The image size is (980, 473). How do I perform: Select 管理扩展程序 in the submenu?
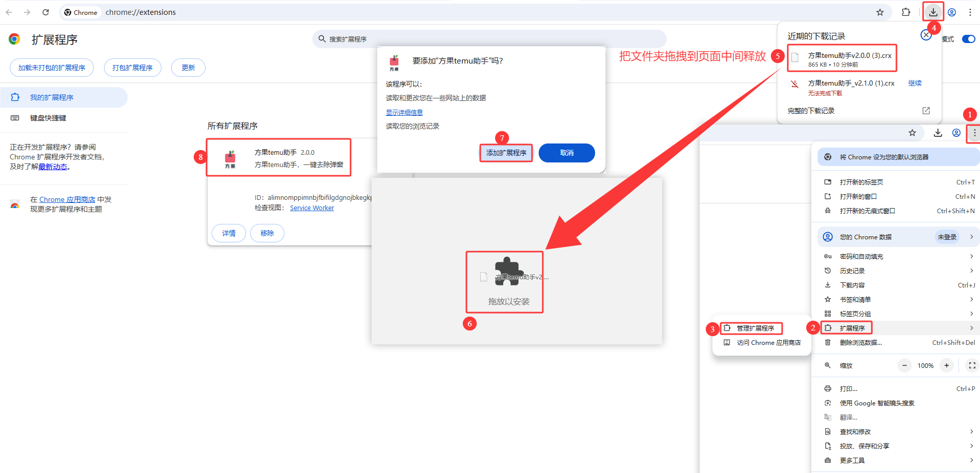click(762, 328)
